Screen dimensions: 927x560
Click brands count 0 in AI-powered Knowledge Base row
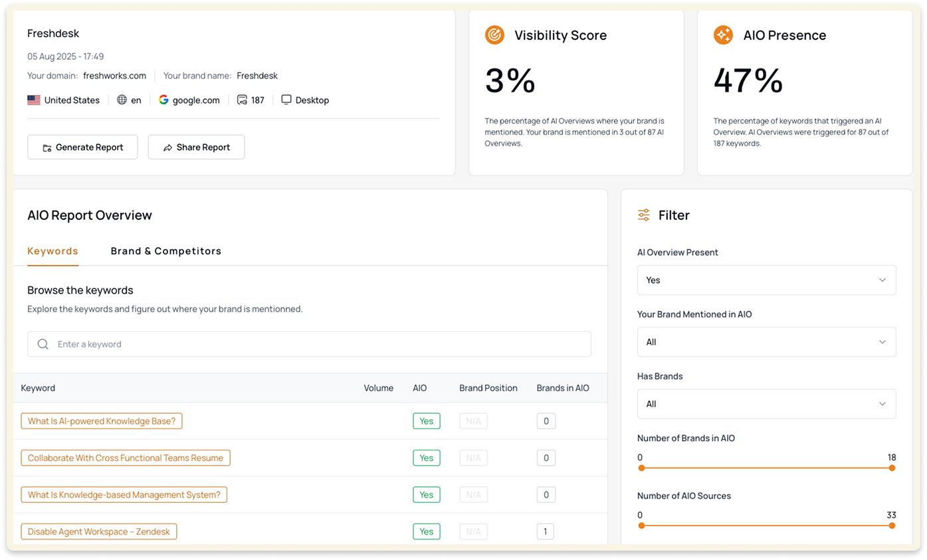point(546,421)
